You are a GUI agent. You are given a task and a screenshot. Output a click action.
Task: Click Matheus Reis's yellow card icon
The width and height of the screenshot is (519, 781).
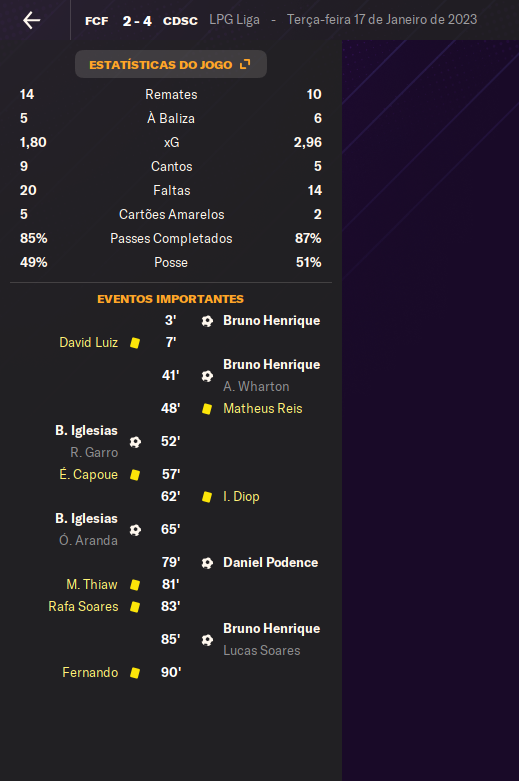[207, 409]
